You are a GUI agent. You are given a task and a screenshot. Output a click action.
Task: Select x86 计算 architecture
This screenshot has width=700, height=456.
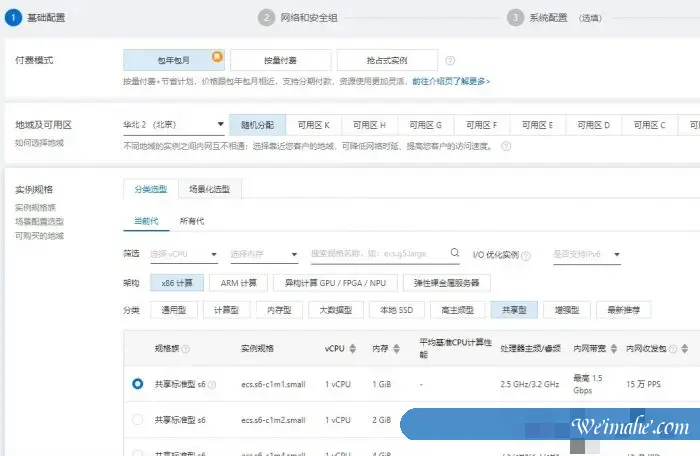[177, 283]
